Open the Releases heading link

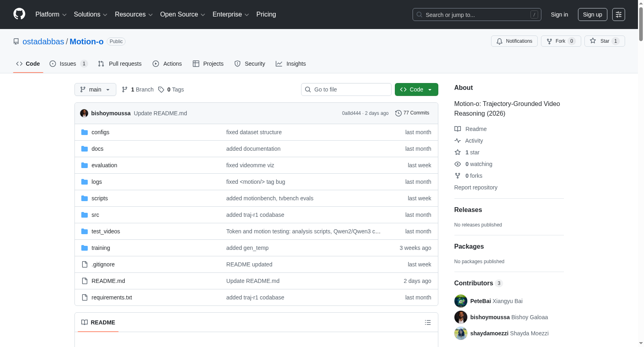pos(468,210)
